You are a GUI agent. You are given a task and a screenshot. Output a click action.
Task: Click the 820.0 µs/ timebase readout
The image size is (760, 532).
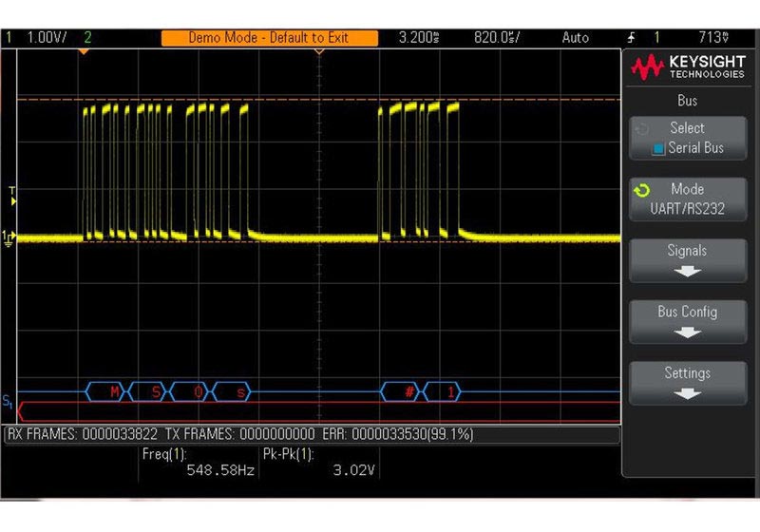(x=497, y=37)
